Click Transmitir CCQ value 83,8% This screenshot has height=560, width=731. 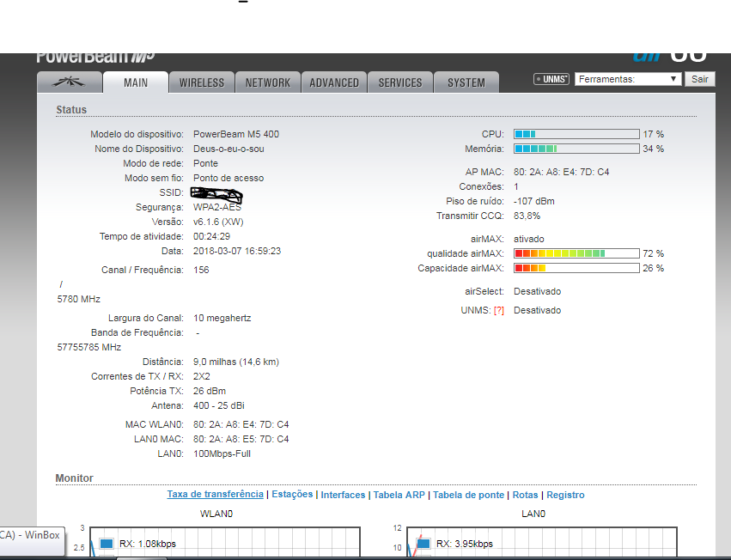pos(527,216)
